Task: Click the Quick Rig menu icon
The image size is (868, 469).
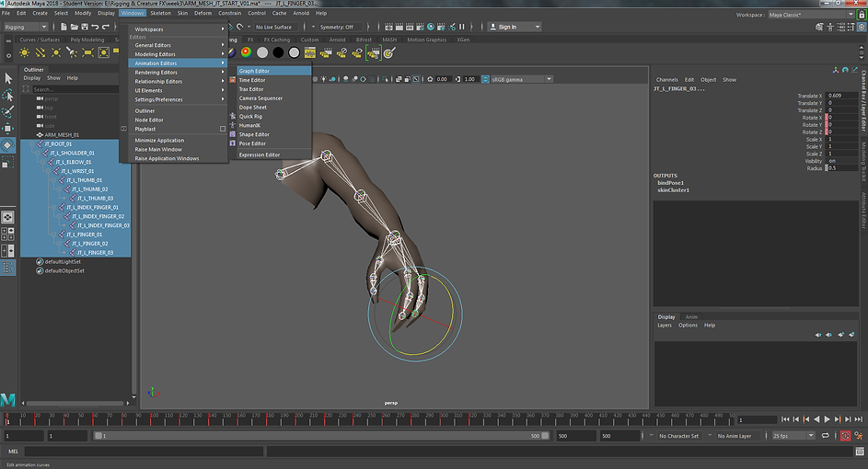Action: click(x=233, y=116)
